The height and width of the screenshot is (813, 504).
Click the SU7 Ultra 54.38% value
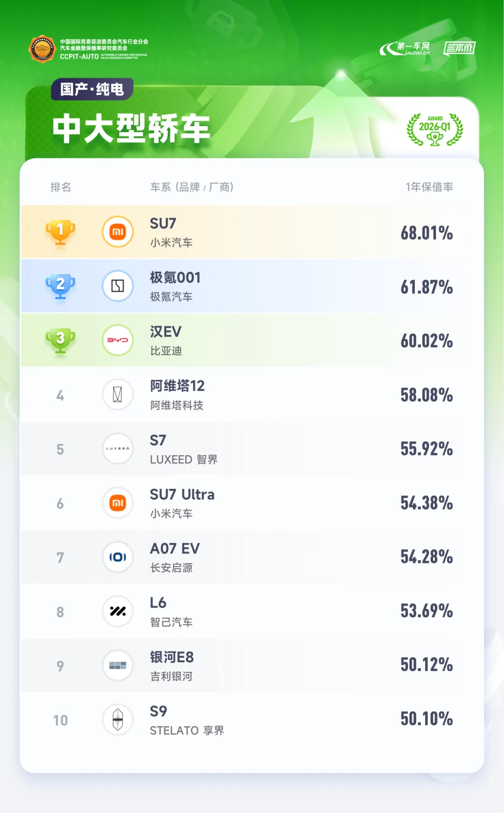[427, 503]
